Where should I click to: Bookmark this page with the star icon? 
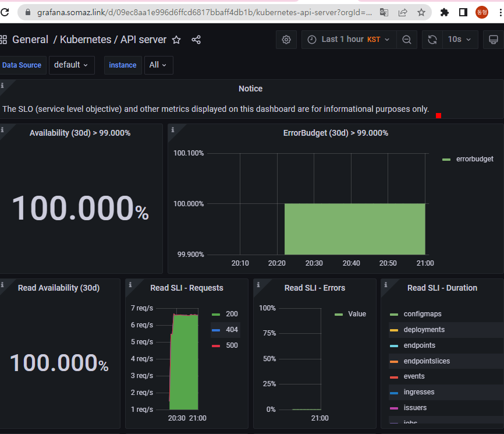click(421, 13)
